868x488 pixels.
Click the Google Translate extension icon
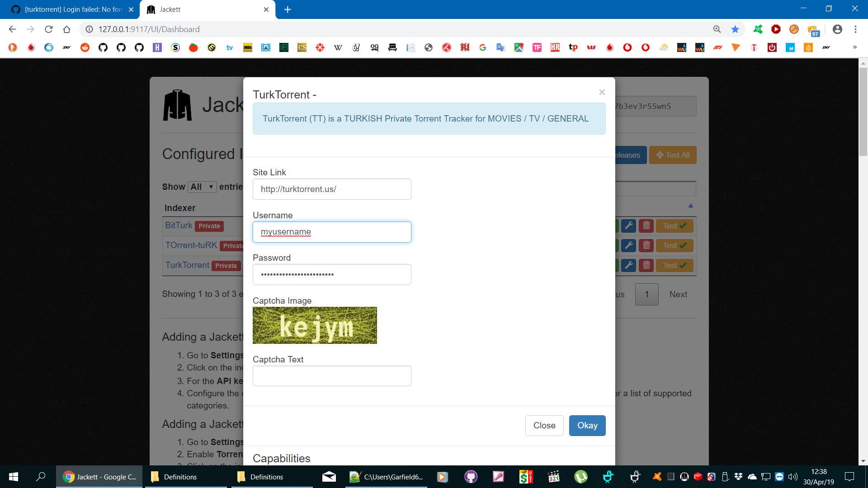click(500, 47)
